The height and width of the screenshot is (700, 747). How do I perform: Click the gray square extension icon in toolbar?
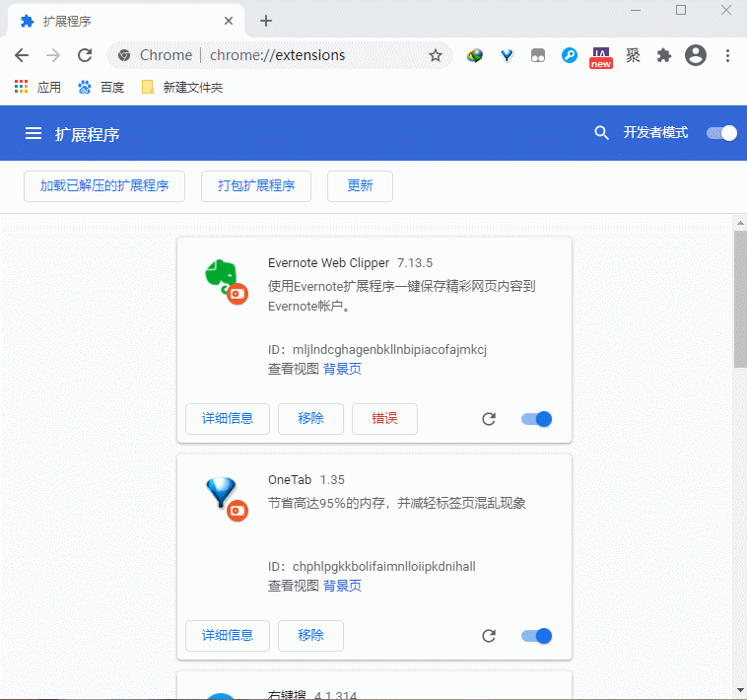click(538, 56)
